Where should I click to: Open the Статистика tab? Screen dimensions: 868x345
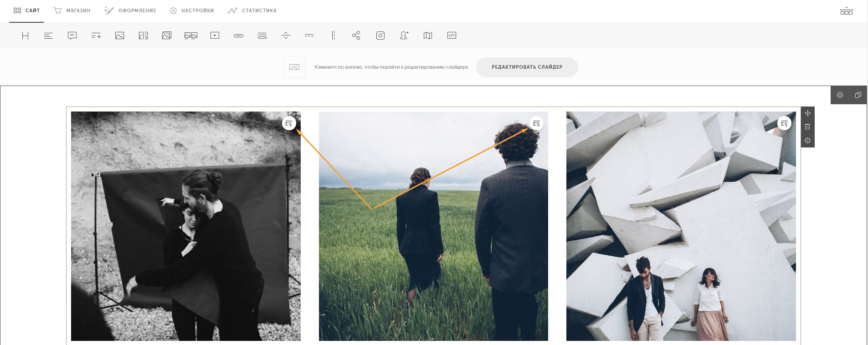(x=252, y=10)
